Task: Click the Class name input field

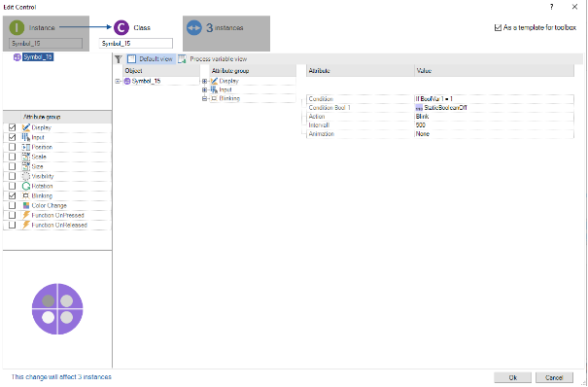Action: click(136, 44)
